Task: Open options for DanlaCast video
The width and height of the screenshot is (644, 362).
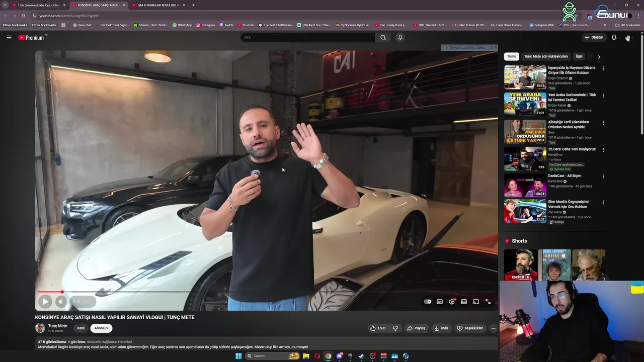Action: coord(603,176)
